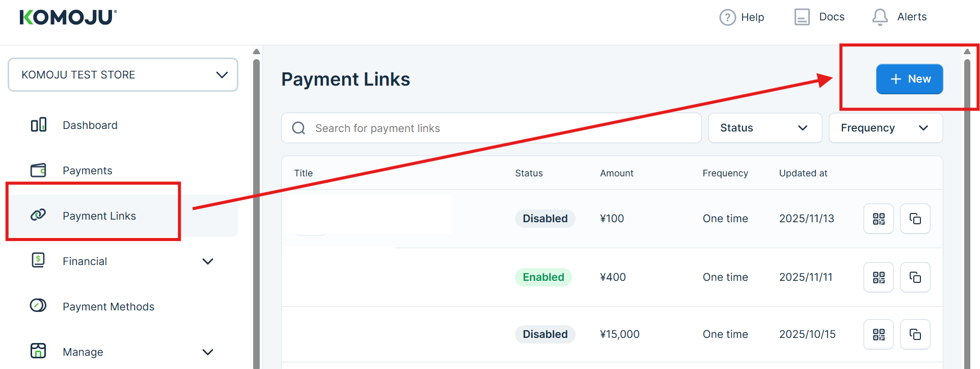Show QR code for the ¥400 link

pos(879,277)
